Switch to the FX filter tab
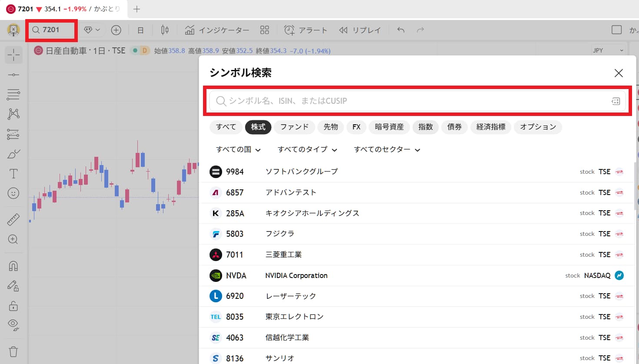 356,127
